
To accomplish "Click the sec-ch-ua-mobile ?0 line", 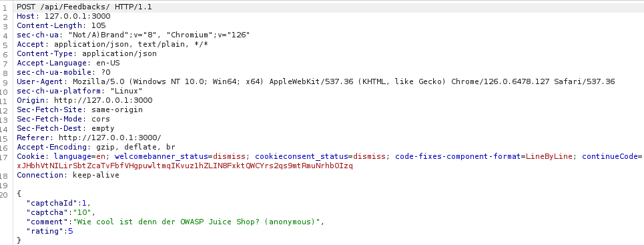I will 63,73.
